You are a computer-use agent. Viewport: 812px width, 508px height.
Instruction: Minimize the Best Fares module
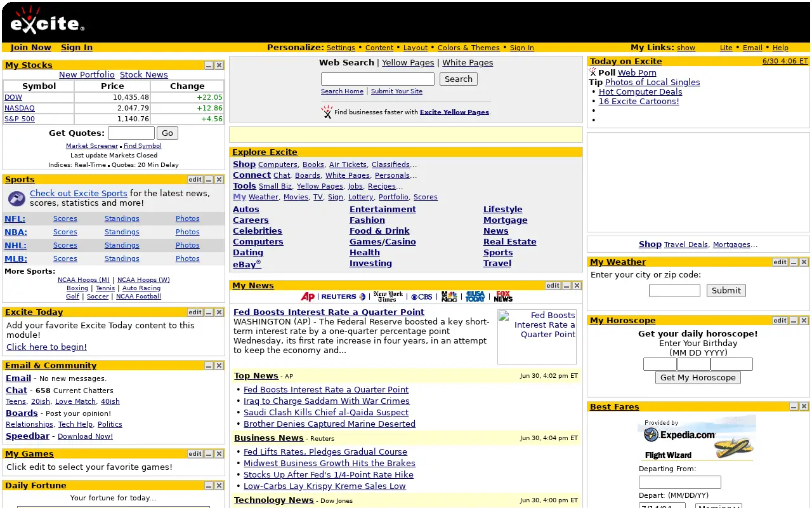click(794, 407)
